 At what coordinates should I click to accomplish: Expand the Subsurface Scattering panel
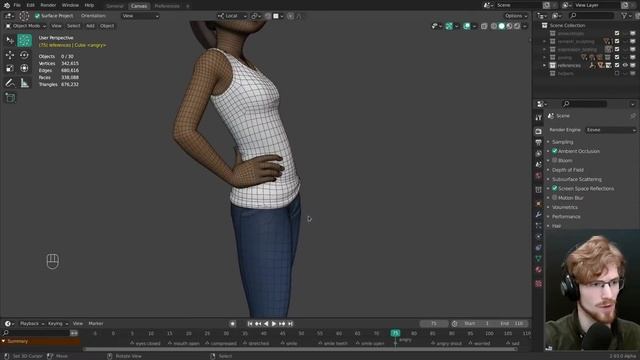click(576, 179)
